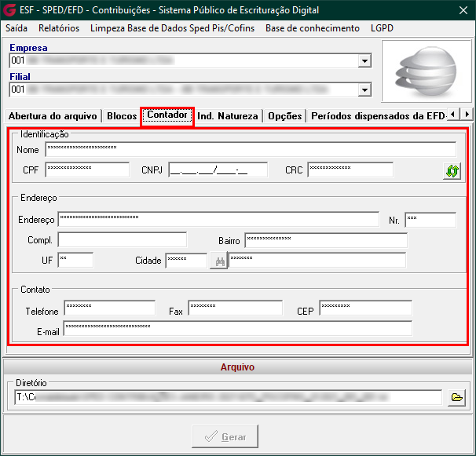Click the Compl. input field
This screenshot has width=476, height=456.
click(123, 239)
